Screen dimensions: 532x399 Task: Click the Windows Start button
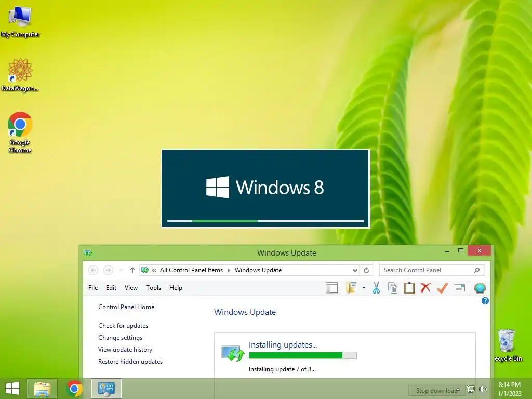click(x=12, y=389)
